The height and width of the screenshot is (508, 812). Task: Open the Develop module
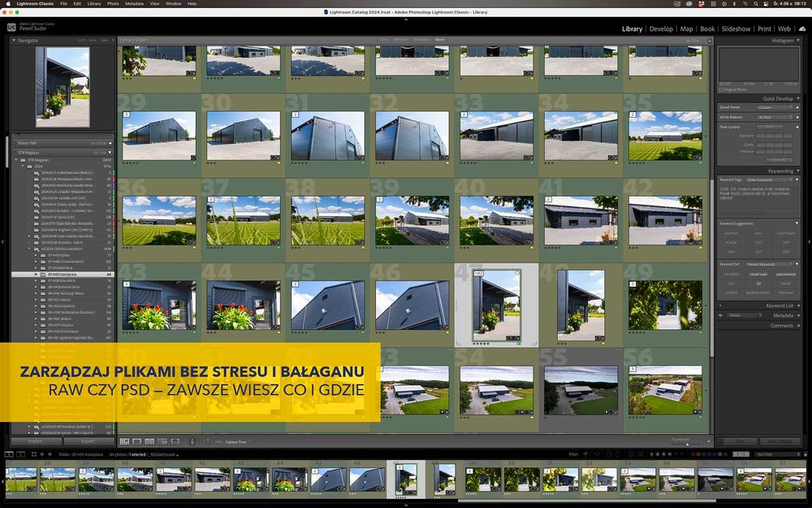[661, 29]
